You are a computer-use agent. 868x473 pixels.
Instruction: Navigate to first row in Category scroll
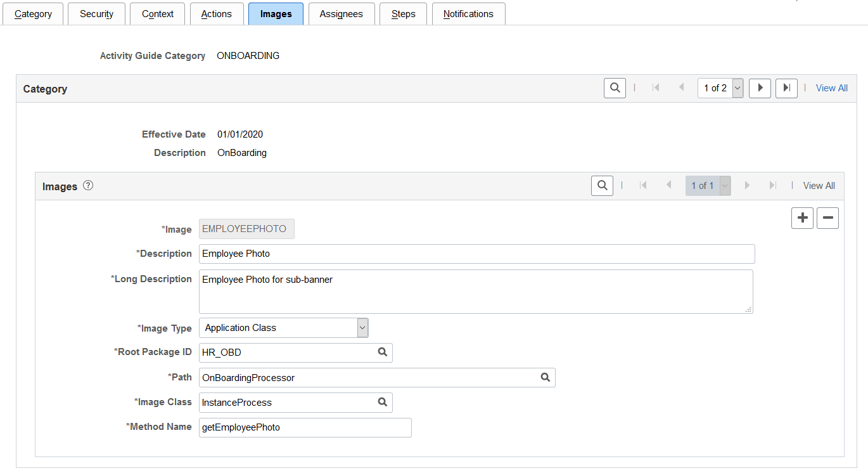(x=656, y=87)
